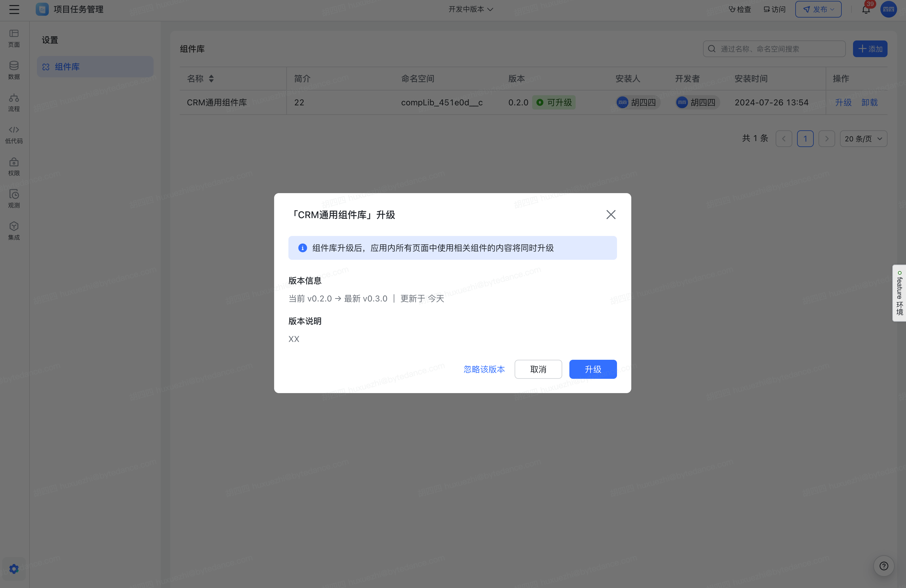Click the 检查 button in top bar
The image size is (906, 588).
[740, 9]
